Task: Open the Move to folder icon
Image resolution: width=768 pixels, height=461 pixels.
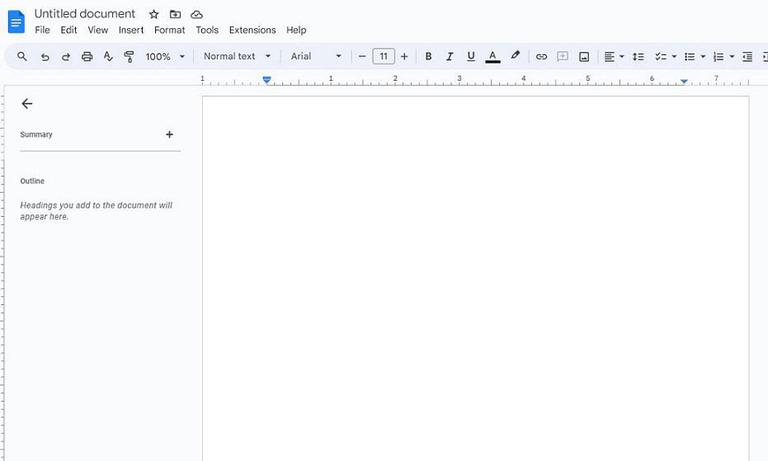Action: coord(175,14)
